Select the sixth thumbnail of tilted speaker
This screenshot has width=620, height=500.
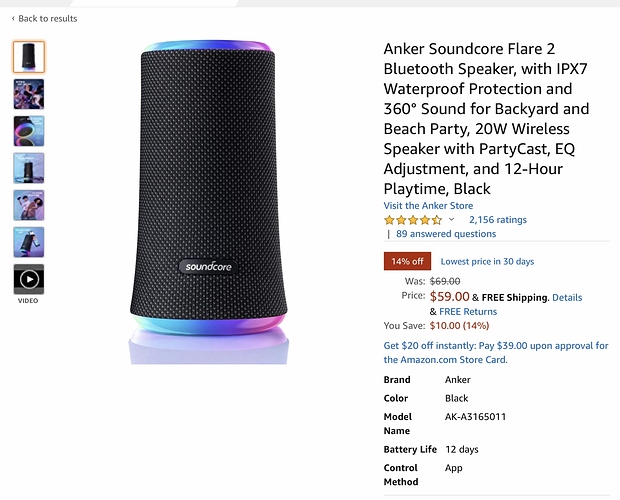click(29, 242)
